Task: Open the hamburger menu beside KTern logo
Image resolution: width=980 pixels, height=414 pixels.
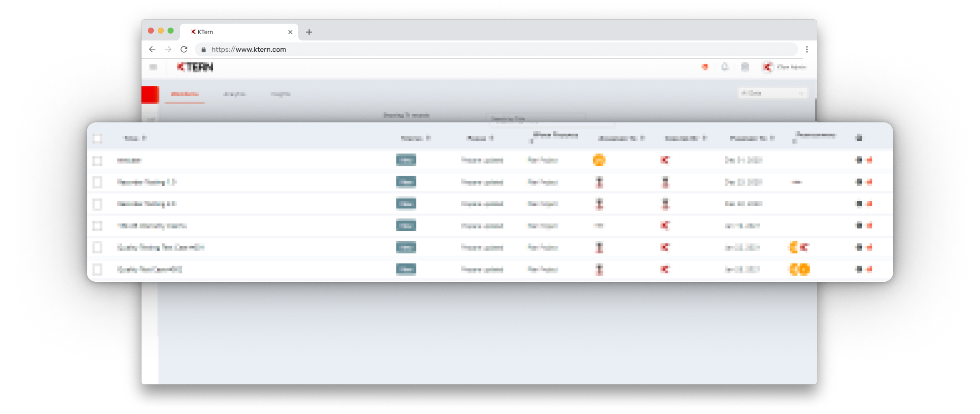Action: (153, 67)
